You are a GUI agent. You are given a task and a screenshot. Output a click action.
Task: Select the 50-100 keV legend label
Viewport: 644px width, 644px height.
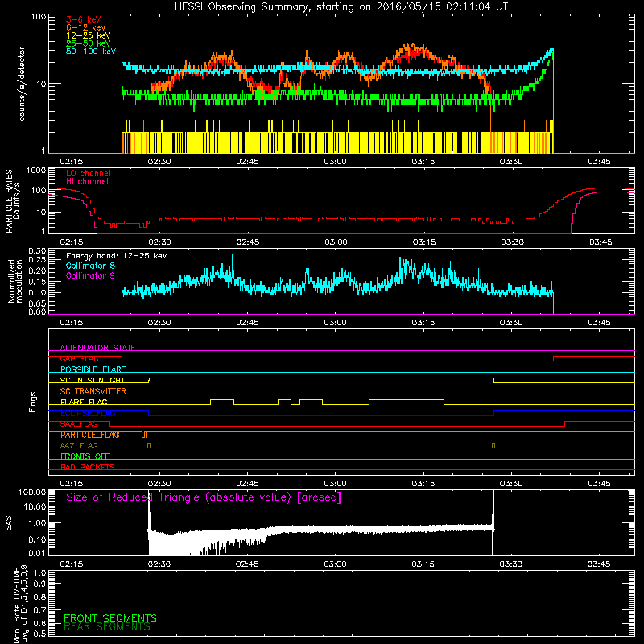click(91, 52)
